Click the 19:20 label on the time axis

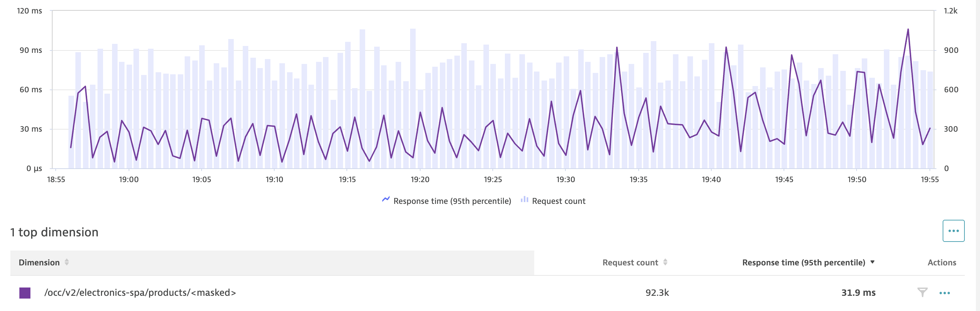[420, 179]
